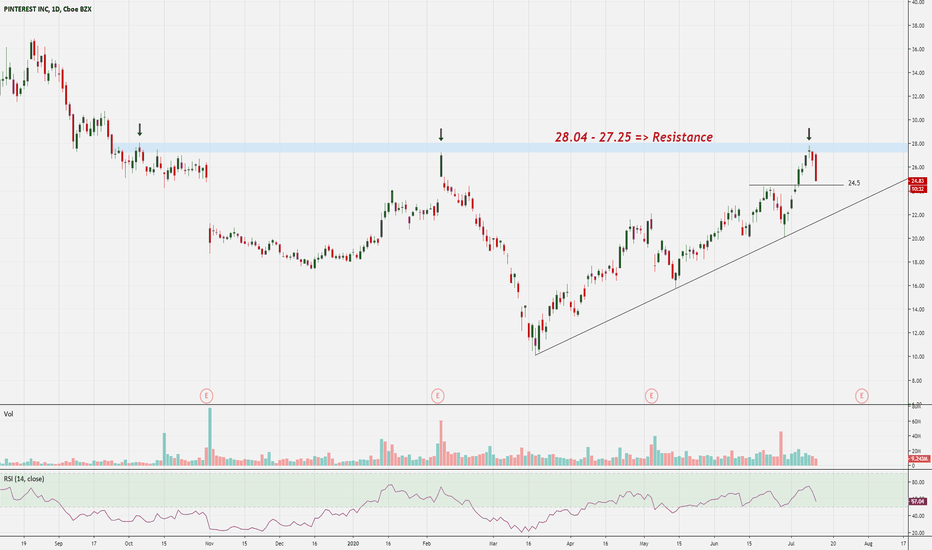
Task: Select the RSI (14, close) indicator label
Action: (24, 479)
